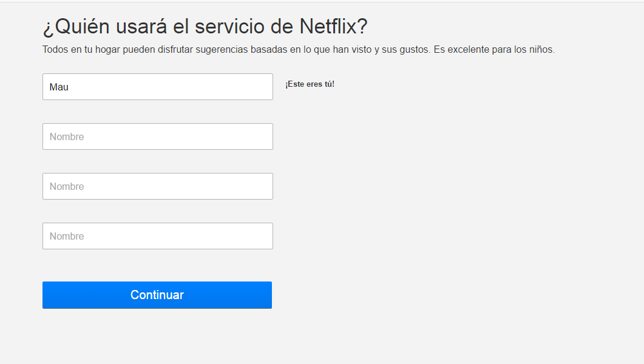Activate the fourth Nombre input field
Viewport: 644px width, 364px height.
(x=158, y=236)
